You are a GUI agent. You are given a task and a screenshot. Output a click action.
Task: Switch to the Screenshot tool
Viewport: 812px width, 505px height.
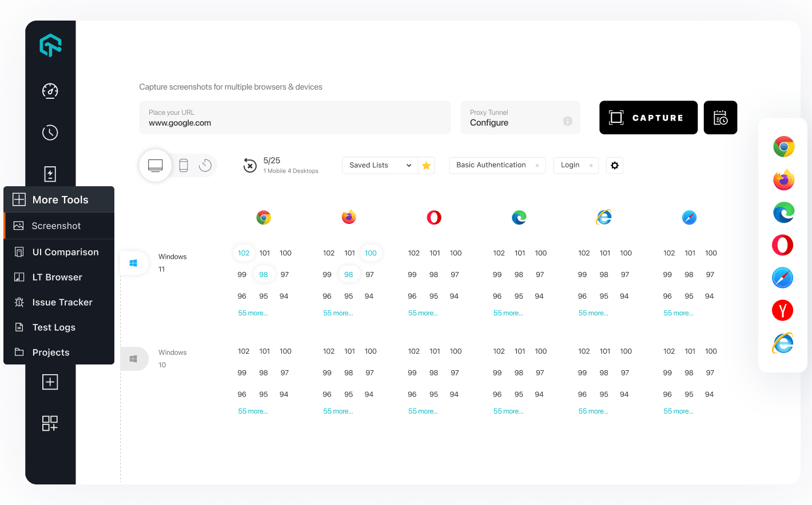click(x=55, y=226)
